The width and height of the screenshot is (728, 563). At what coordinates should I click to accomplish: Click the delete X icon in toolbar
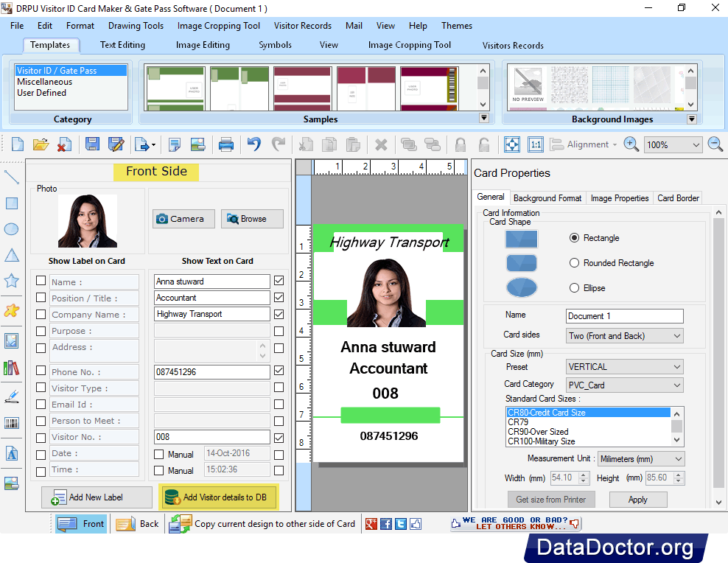[x=381, y=145]
